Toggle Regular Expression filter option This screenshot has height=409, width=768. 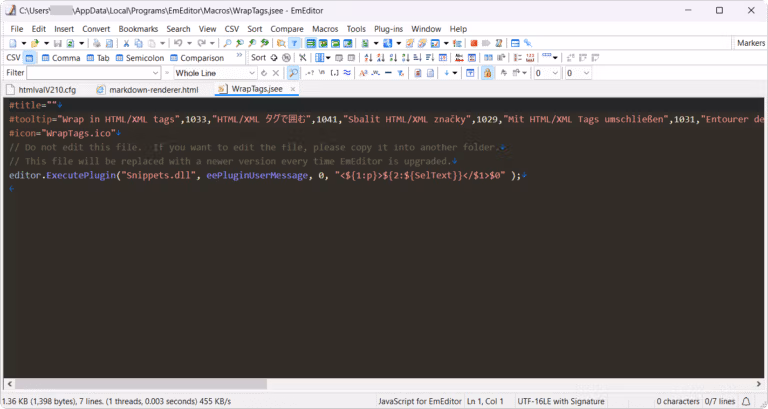click(309, 73)
